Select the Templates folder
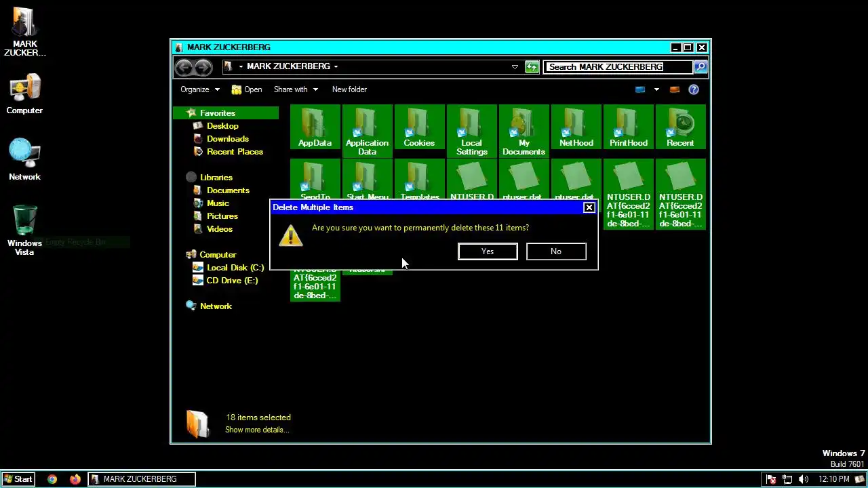This screenshot has height=488, width=868. pyautogui.click(x=419, y=180)
